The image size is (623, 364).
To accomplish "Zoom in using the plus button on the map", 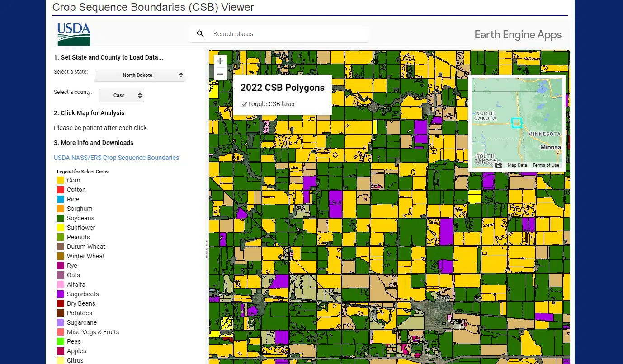I will pos(220,61).
